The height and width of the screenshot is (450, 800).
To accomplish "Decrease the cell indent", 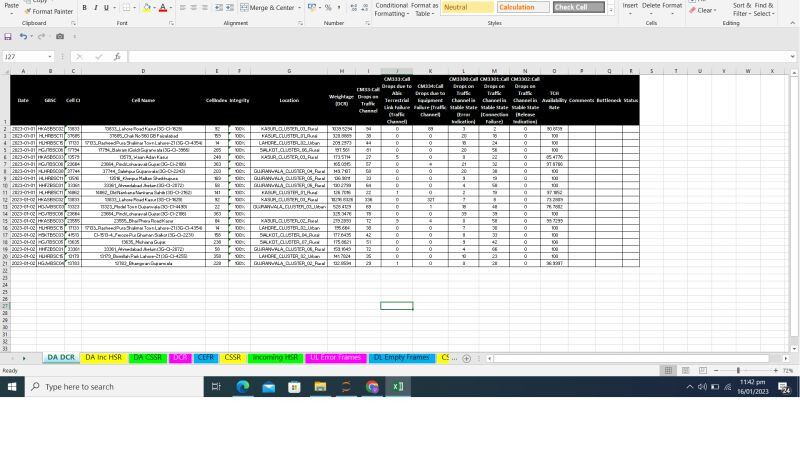I will pyautogui.click(x=218, y=8).
